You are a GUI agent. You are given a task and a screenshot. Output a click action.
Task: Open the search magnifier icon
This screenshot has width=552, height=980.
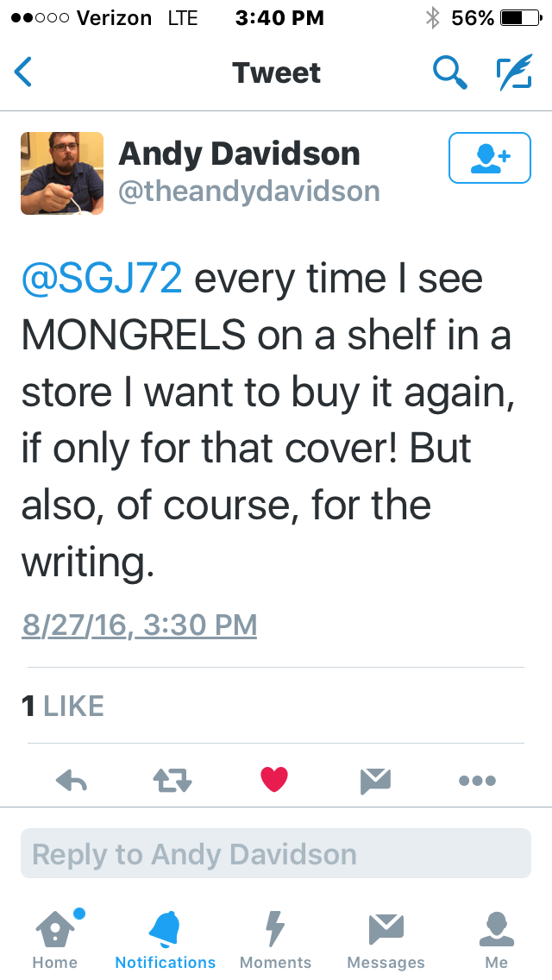pos(449,72)
